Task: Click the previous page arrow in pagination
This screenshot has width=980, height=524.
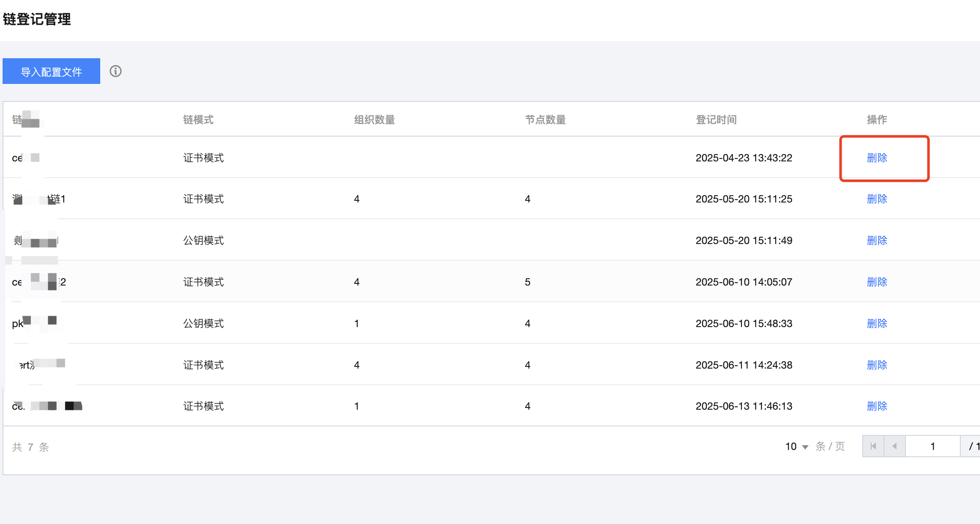Action: (895, 447)
